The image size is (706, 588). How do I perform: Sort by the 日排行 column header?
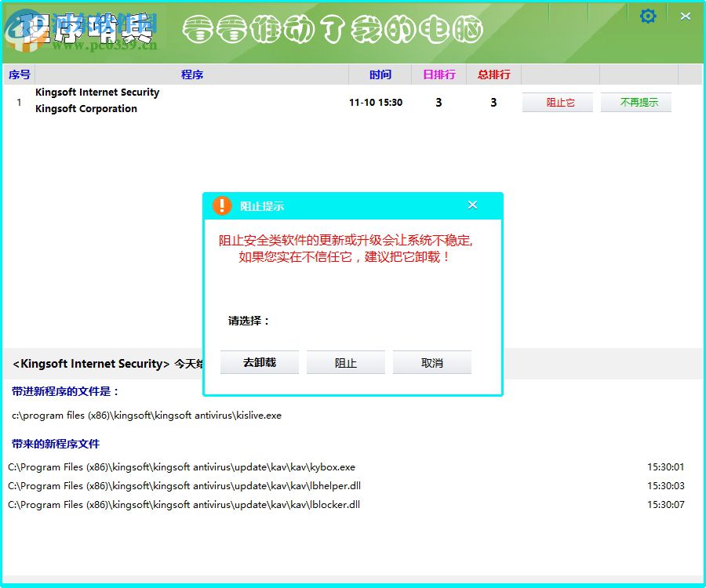point(439,74)
